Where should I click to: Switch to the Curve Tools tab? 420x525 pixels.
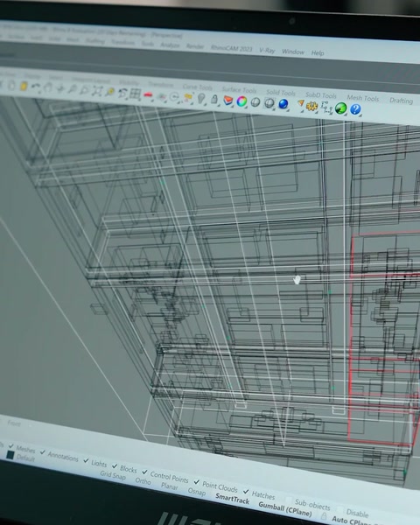pos(198,87)
